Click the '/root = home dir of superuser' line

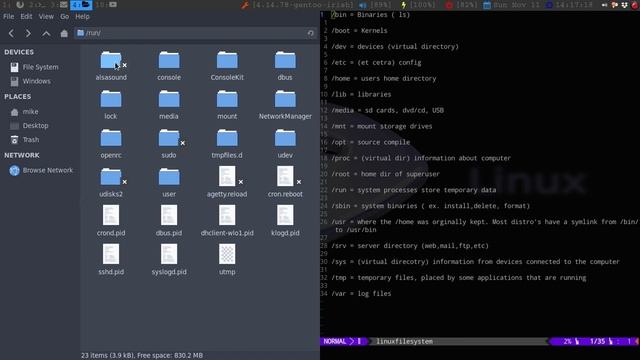385,174
